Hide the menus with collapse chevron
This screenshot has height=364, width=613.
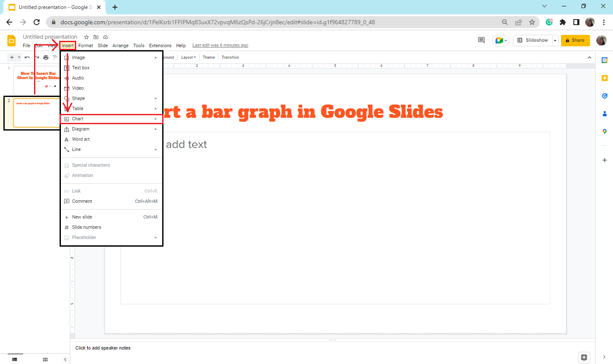pos(589,57)
